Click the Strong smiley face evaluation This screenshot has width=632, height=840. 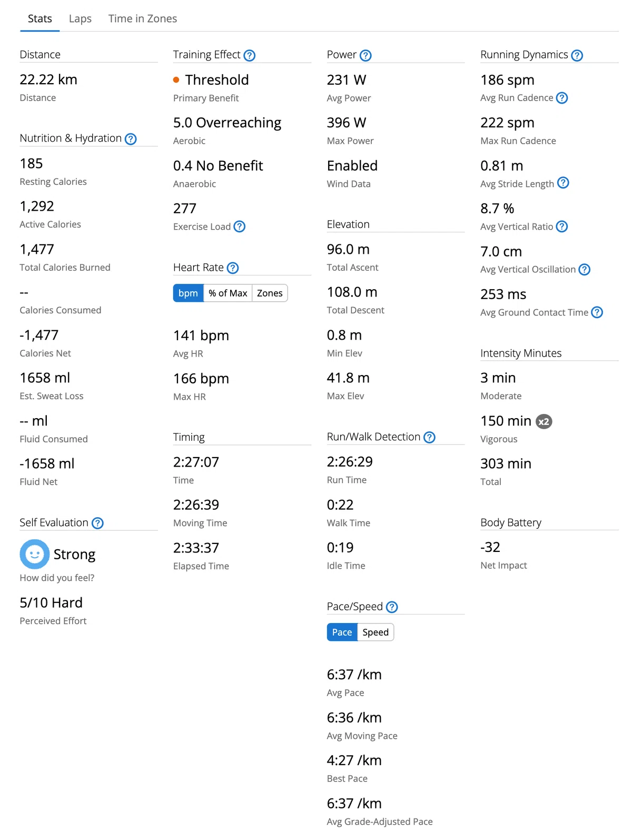tap(35, 554)
